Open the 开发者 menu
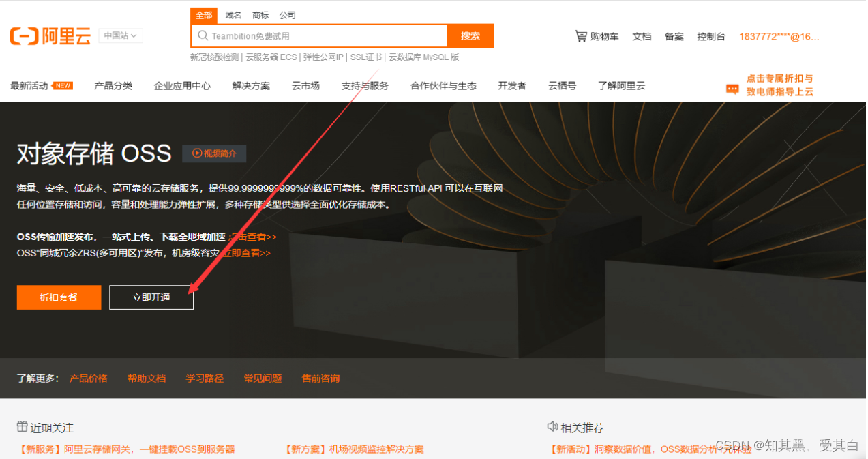Screen dimensions: 868x459 512,86
